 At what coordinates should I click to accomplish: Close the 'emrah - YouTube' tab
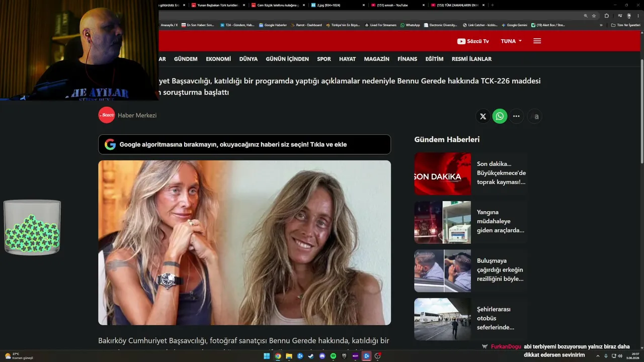pos(423,5)
